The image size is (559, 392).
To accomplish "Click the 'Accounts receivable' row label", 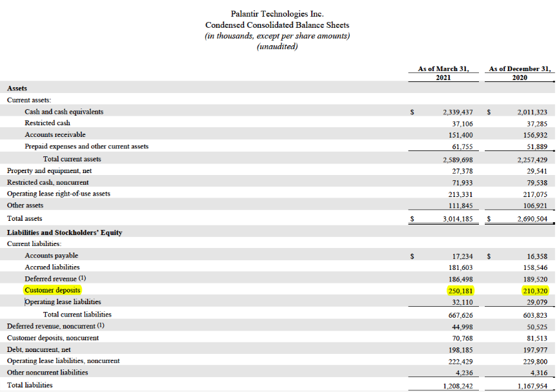I will pyautogui.click(x=55, y=134).
